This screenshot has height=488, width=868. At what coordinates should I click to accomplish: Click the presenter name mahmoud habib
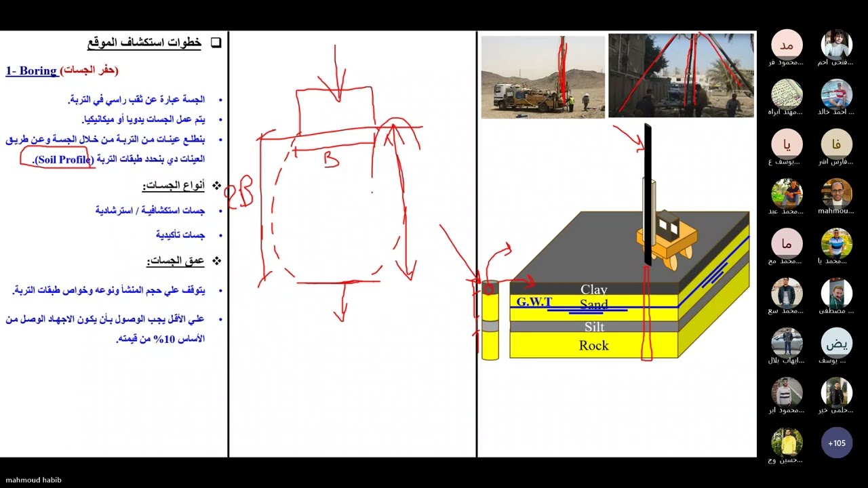pyautogui.click(x=33, y=480)
